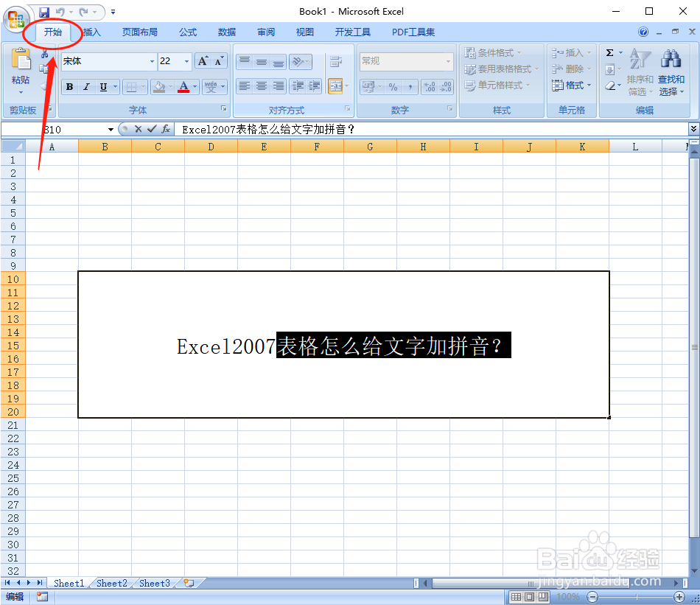
Task: Align text to middle of cell
Action: pyautogui.click(x=262, y=62)
